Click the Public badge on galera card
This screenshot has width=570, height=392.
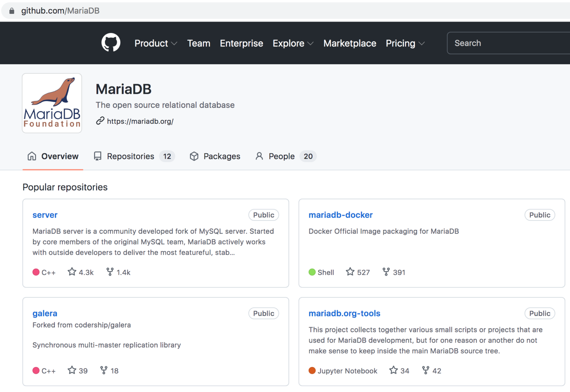pos(264,314)
